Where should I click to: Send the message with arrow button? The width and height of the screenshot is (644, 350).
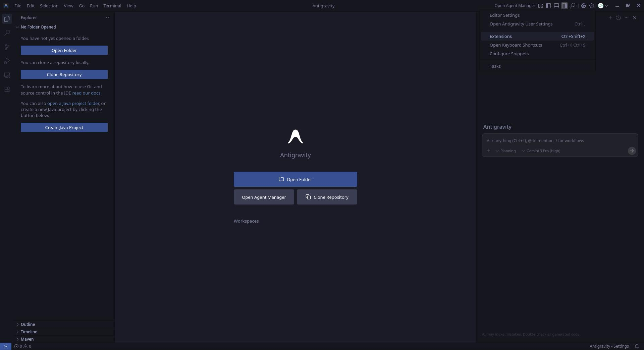pyautogui.click(x=632, y=151)
